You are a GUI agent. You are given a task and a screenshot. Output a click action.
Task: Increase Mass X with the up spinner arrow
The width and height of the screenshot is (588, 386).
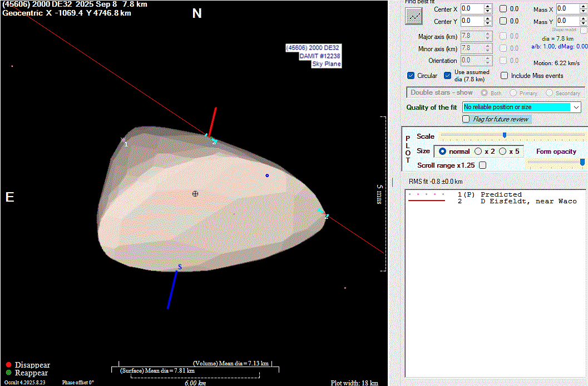pos(583,6)
